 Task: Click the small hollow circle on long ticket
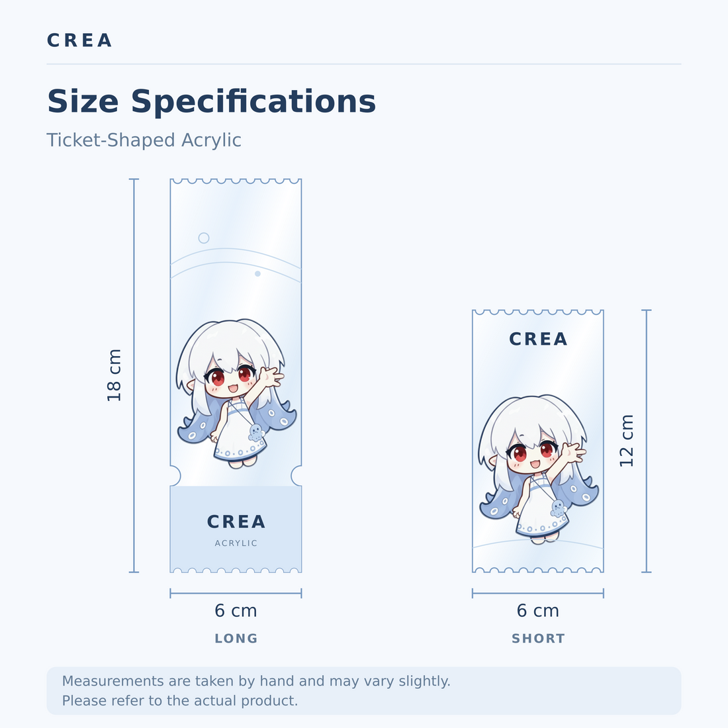[x=204, y=238]
